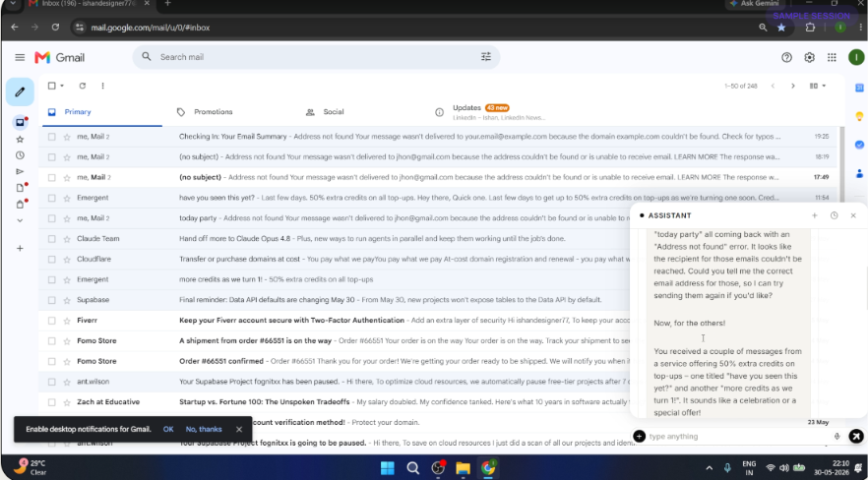Image resolution: width=868 pixels, height=480 pixels.
Task: Click the Search mail field
Action: pyautogui.click(x=316, y=57)
